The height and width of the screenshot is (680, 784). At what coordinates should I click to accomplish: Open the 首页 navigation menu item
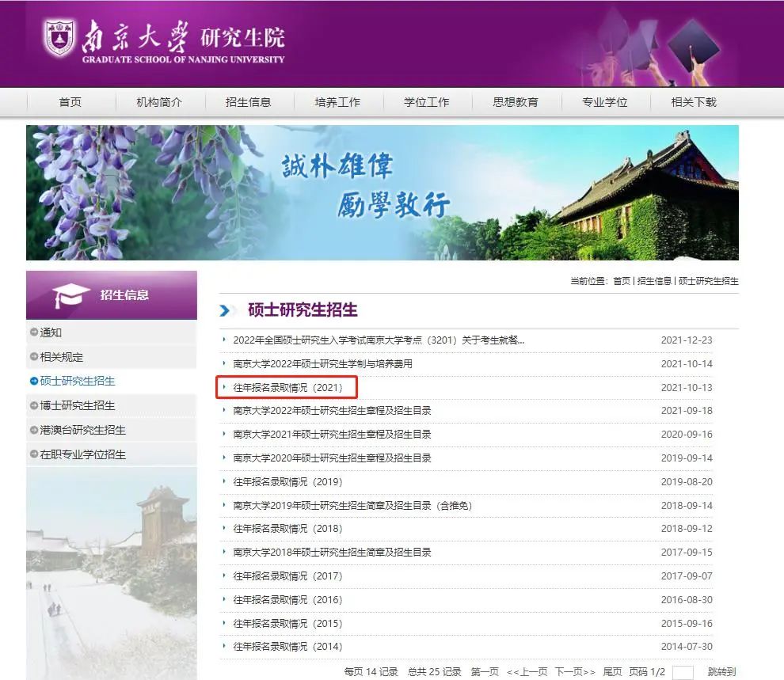(x=70, y=102)
